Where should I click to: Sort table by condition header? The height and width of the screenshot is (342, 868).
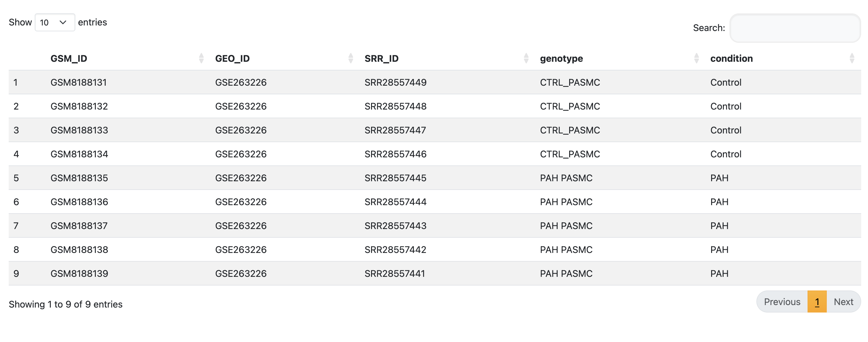click(x=731, y=58)
